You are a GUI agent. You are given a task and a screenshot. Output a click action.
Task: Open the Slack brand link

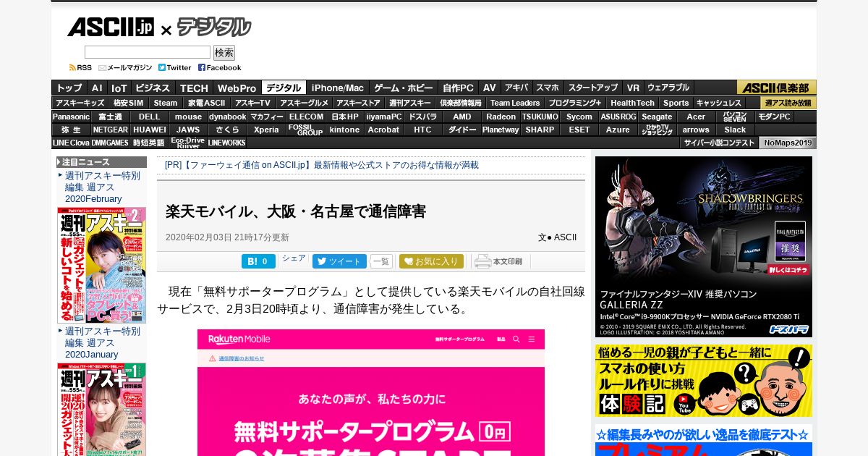(x=736, y=130)
